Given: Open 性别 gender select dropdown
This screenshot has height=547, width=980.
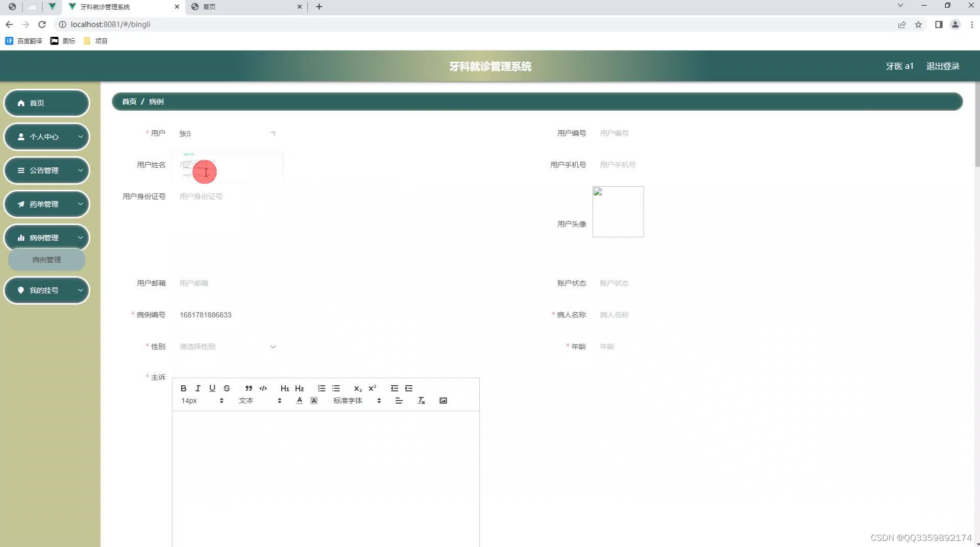Looking at the screenshot, I should [227, 346].
